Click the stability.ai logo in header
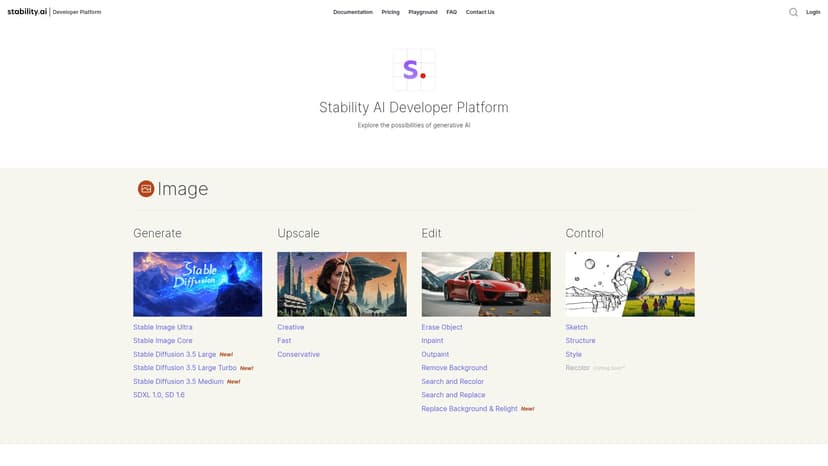The width and height of the screenshot is (828, 466). pos(27,12)
